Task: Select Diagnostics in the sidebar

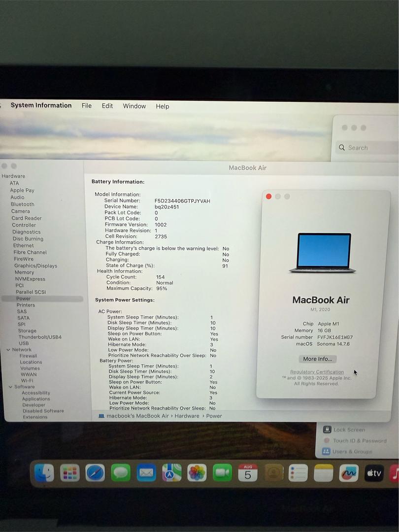Action: [27, 232]
